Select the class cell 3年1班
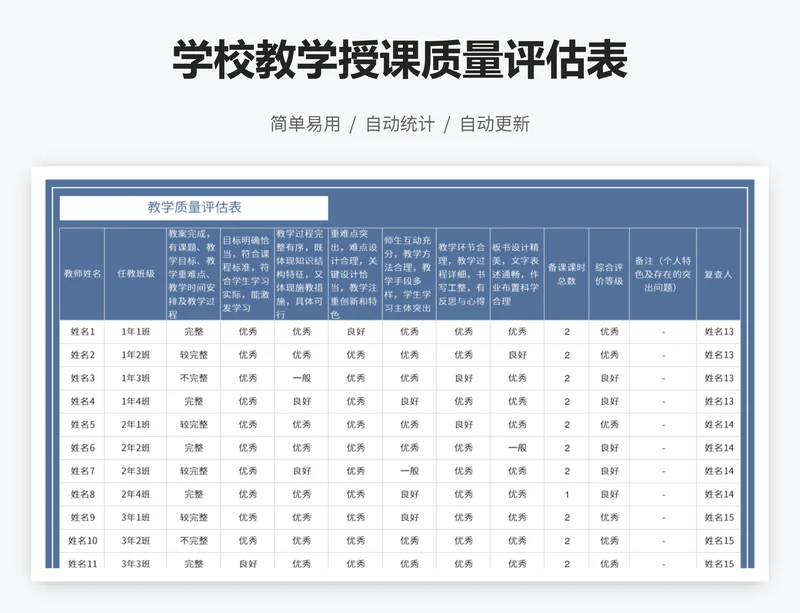 (x=136, y=518)
